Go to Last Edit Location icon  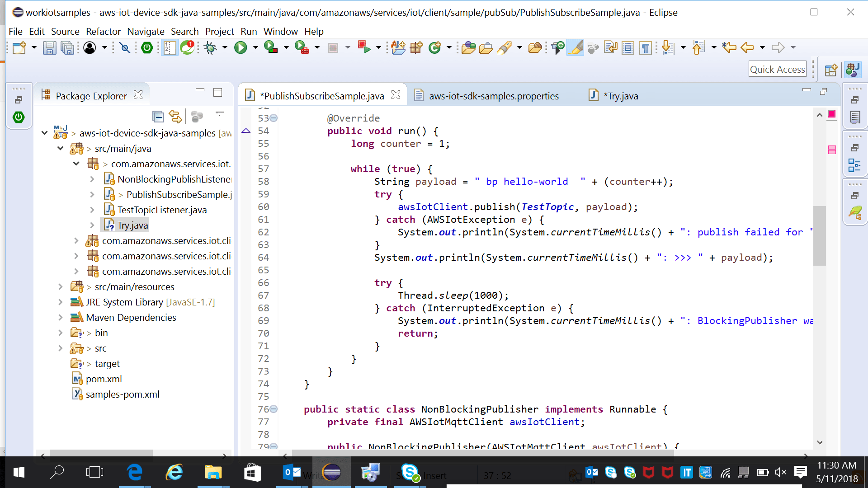pos(729,47)
